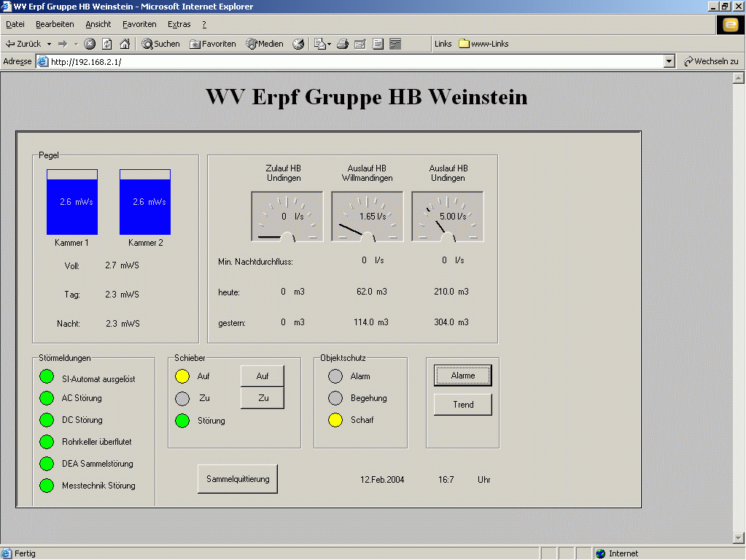
Task: Toggle the Scharf indicator in Objektschutz
Action: (x=335, y=420)
